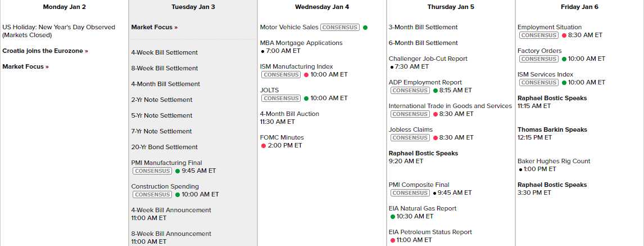Open the Jobless Claims event
644x246 pixels.
point(410,129)
